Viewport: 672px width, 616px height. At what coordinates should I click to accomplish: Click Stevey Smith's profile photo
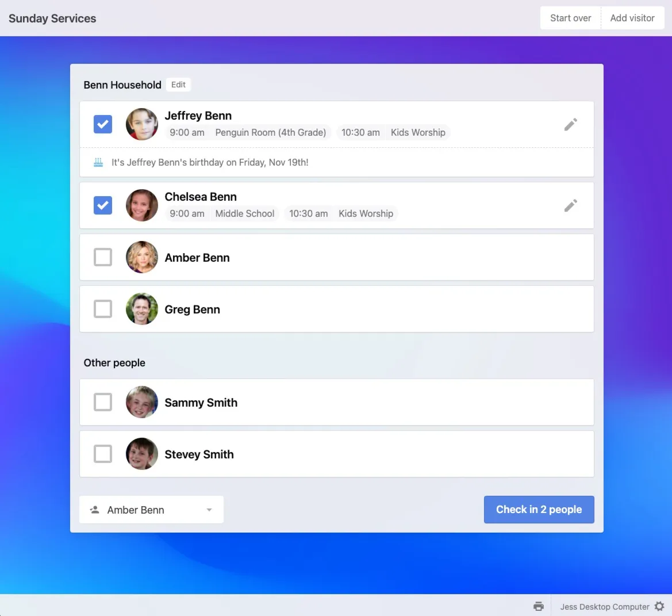click(142, 454)
